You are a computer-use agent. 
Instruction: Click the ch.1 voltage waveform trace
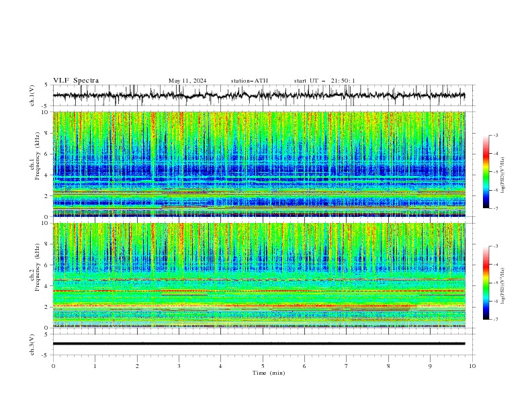point(259,95)
